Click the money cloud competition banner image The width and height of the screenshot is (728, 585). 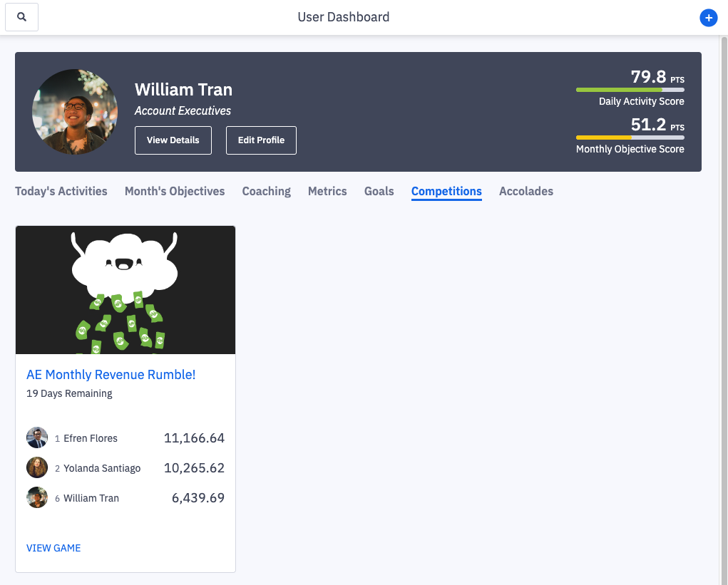[125, 290]
